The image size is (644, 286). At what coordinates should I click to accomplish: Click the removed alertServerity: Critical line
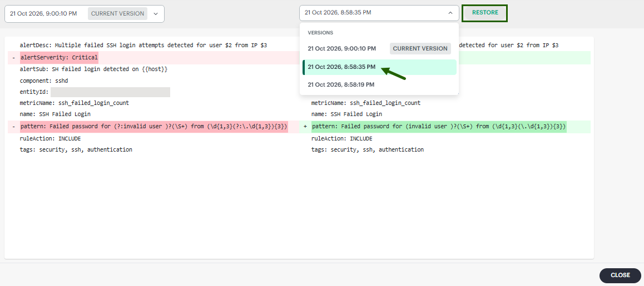(59, 57)
